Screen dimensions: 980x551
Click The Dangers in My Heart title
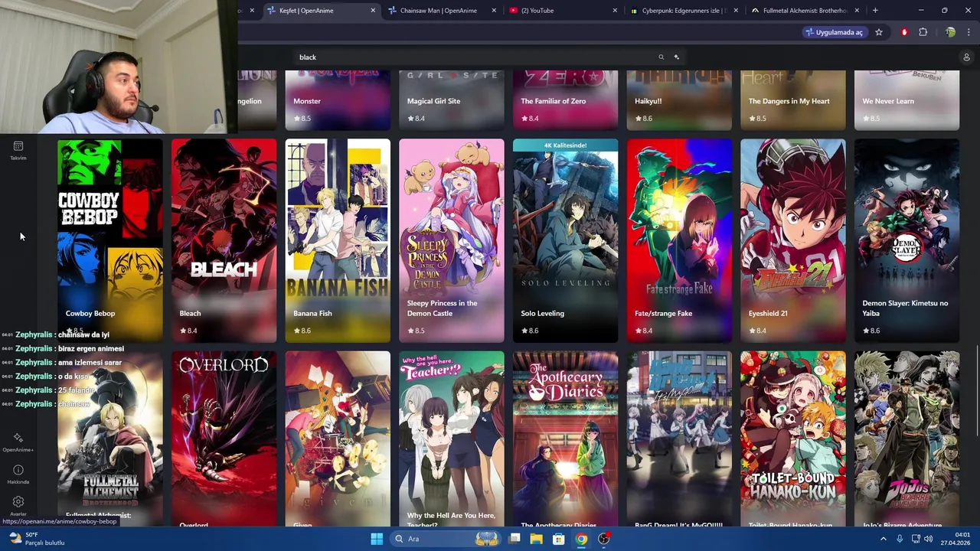pyautogui.click(x=789, y=101)
